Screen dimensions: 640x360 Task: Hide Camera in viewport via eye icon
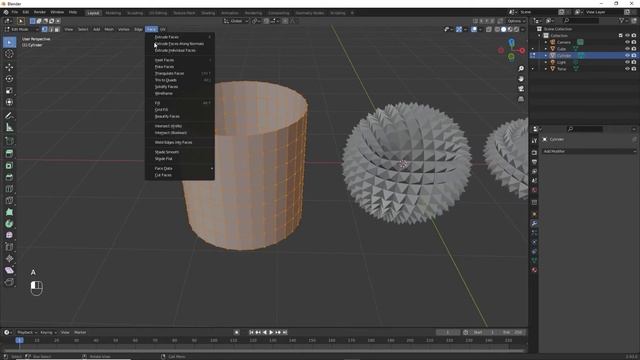coord(627,42)
